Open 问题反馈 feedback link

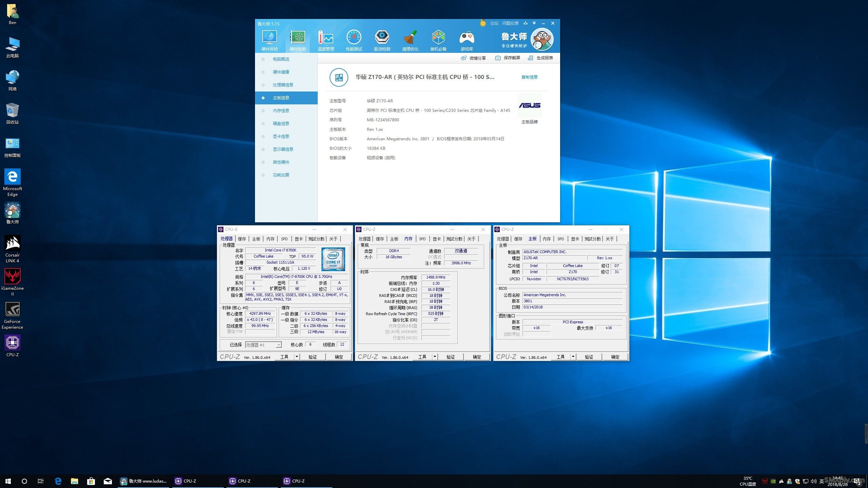tap(510, 23)
